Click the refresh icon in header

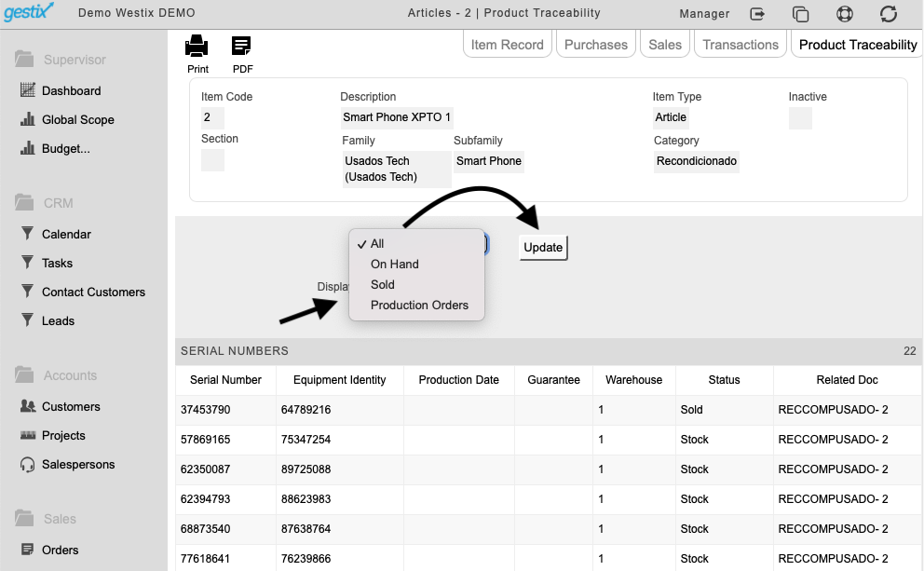coord(889,14)
